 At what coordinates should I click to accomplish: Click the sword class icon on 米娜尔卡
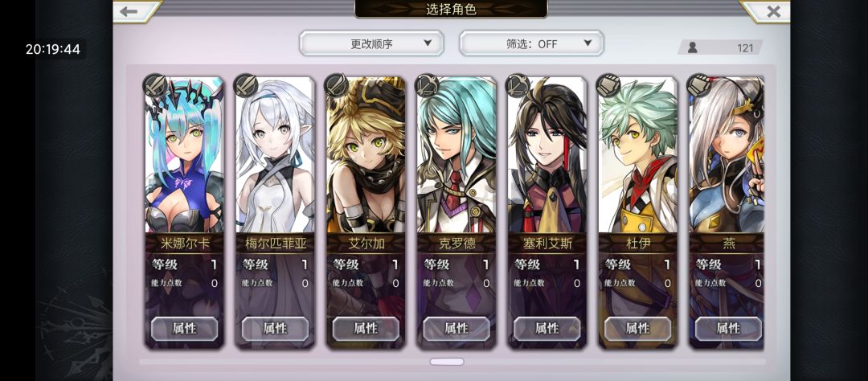point(155,85)
